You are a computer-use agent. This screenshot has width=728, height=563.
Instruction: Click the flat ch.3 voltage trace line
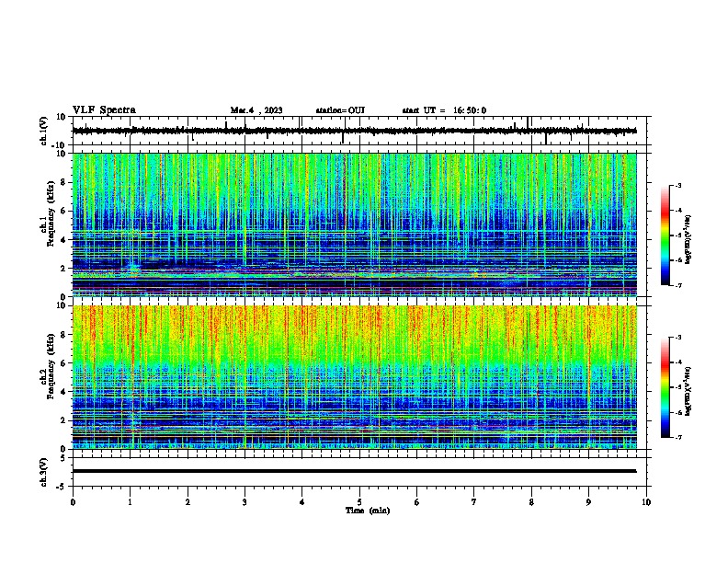(x=355, y=471)
